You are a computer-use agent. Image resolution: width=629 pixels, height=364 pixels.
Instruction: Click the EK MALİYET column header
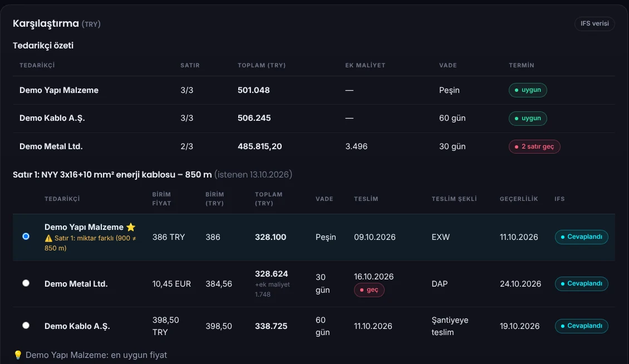point(365,66)
